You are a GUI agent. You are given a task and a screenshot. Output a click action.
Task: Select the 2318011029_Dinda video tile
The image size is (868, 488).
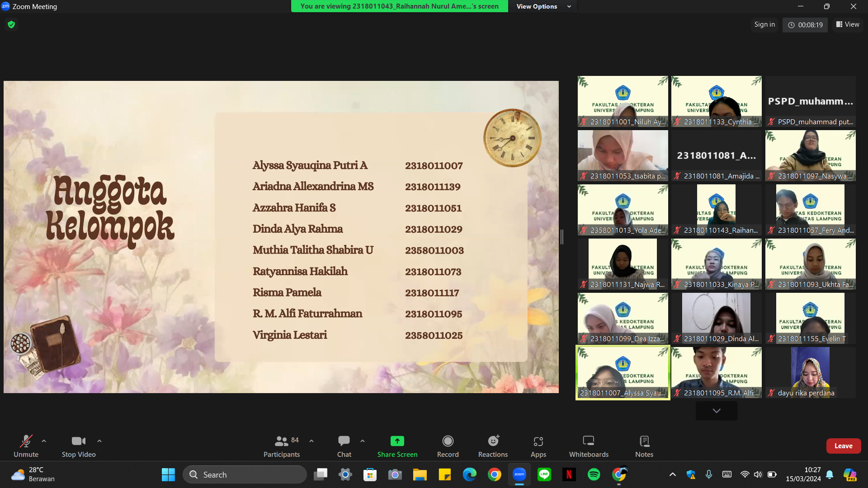click(x=717, y=318)
